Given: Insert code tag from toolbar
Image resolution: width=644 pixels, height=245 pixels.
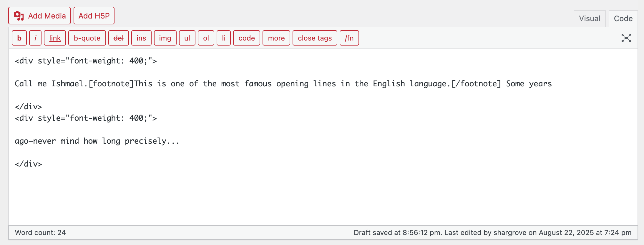Looking at the screenshot, I should click(x=246, y=38).
